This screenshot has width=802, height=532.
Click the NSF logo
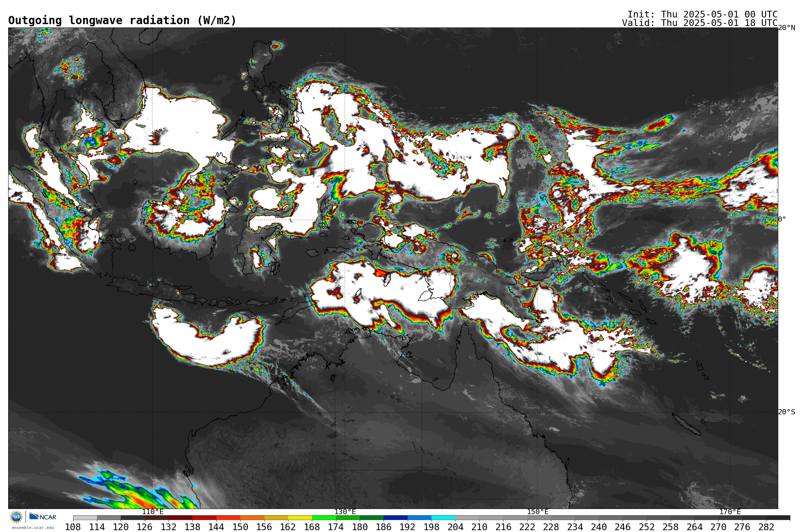(x=16, y=516)
